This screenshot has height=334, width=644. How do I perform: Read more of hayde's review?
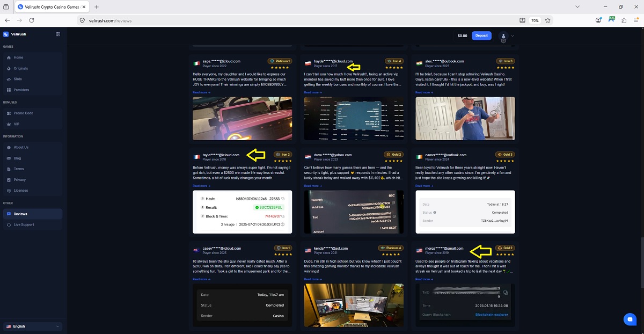(313, 92)
